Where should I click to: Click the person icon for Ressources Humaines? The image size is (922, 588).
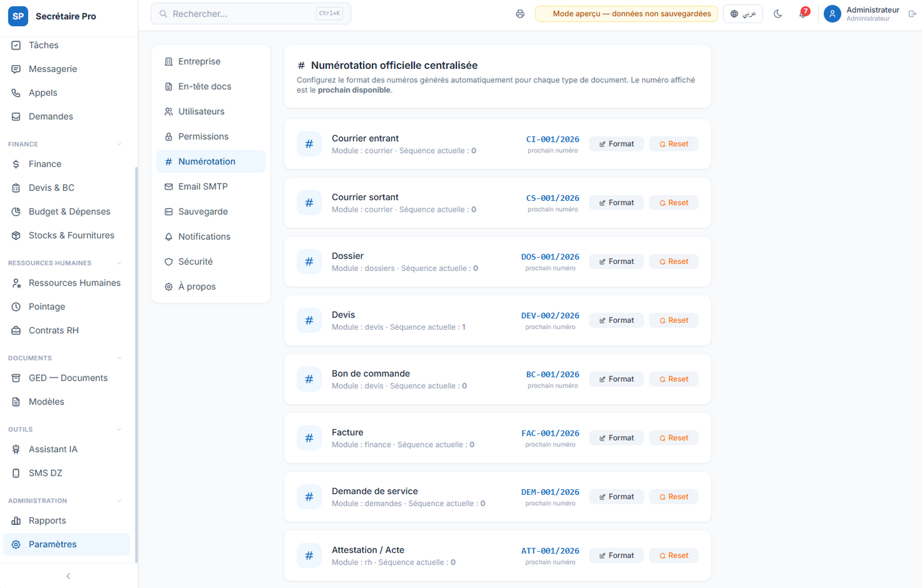16,283
